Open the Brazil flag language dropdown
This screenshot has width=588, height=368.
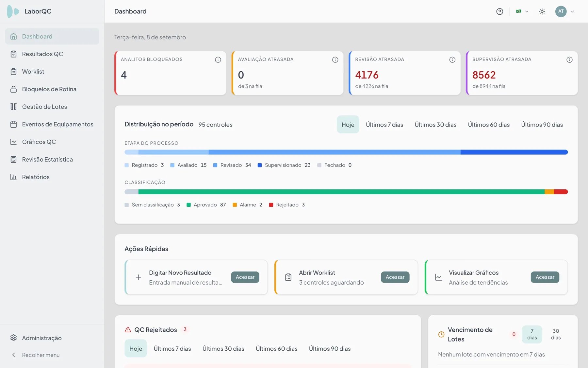(x=522, y=11)
